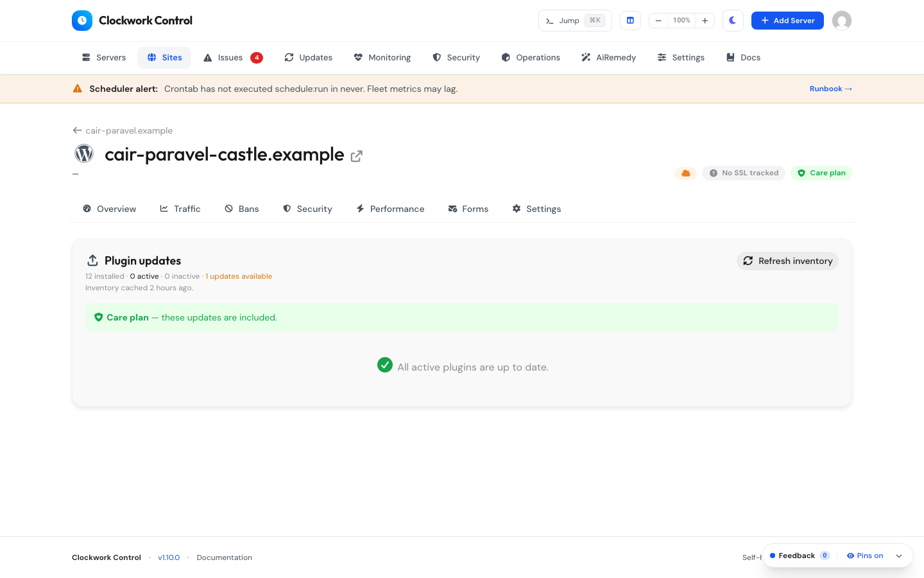This screenshot has height=578, width=924.
Task: Open the Docs navigation item
Action: [x=743, y=58]
